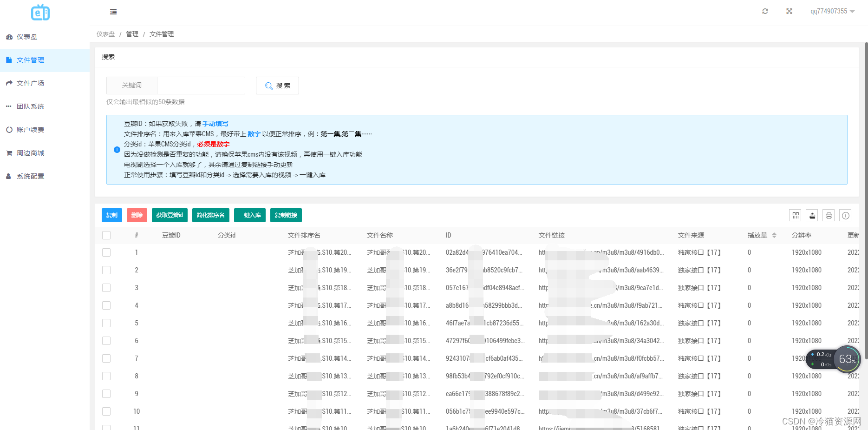Screen dimensions: 868x430
Task: Click the 一键入库 button
Action: pos(250,215)
